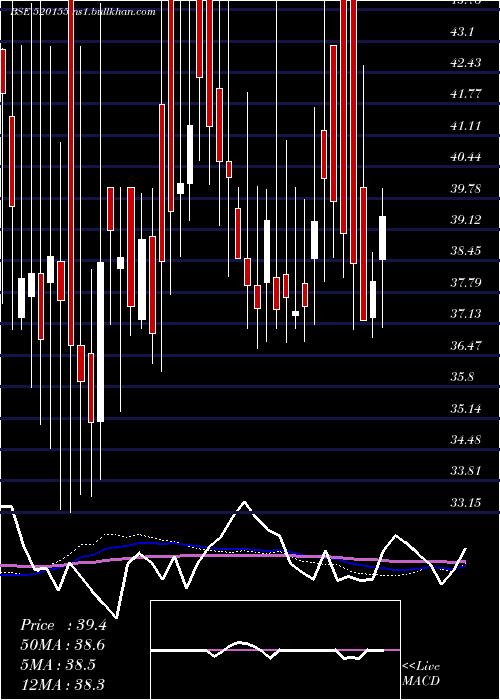Viewport: 500px width, 700px height.
Task: Pick the 38.45 price label
Action: coord(466,251)
